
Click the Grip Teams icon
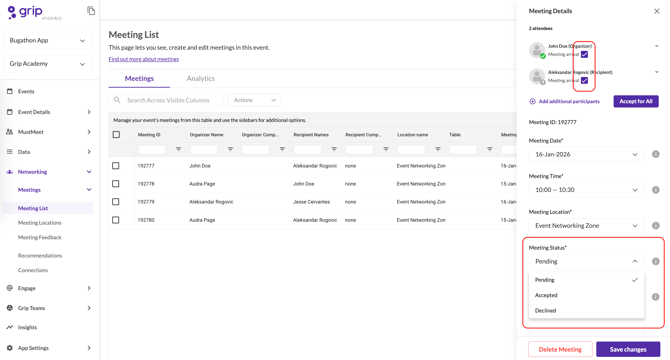pos(10,308)
